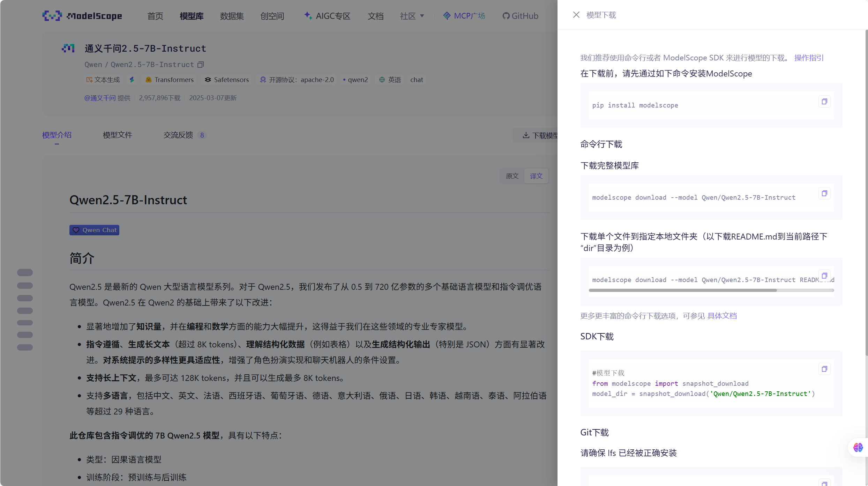Click the '命令行下载' heading

pos(601,144)
